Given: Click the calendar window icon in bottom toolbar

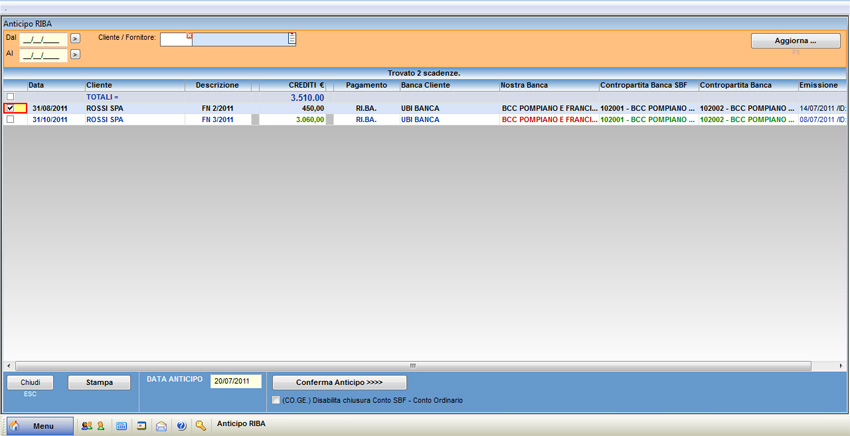Looking at the screenshot, I should coord(142,426).
